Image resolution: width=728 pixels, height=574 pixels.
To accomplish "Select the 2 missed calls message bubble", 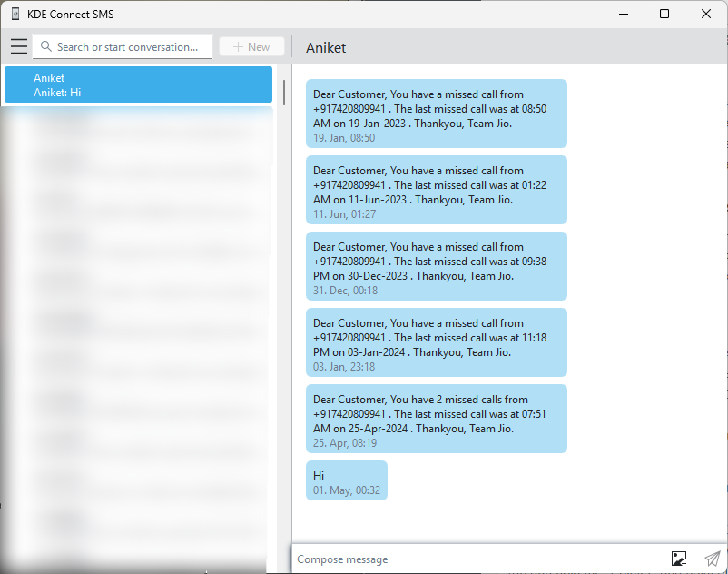I will [x=436, y=419].
